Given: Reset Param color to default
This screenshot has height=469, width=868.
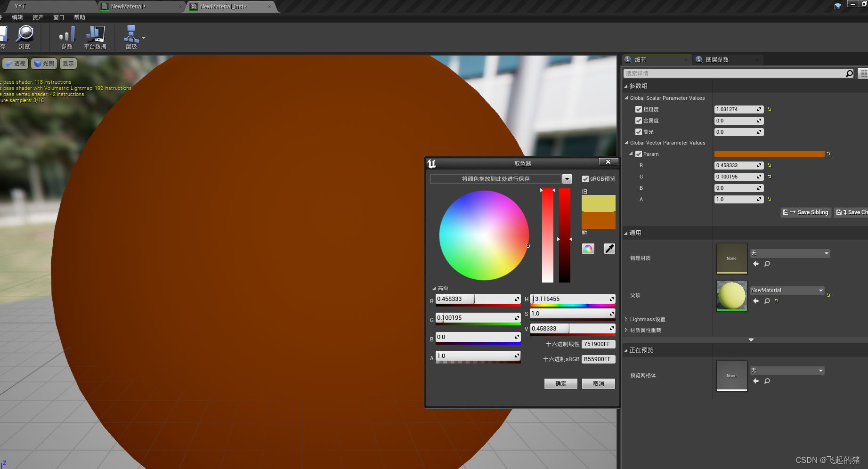Looking at the screenshot, I should [828, 154].
